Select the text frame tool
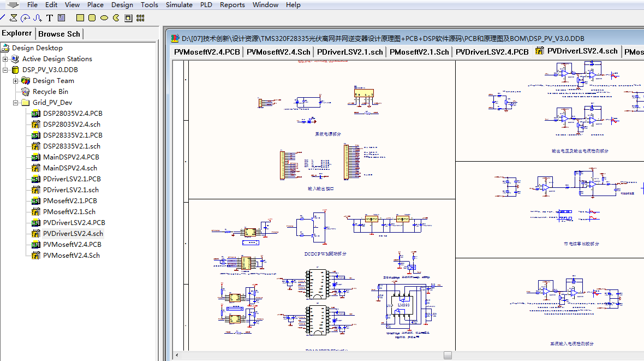The image size is (644, 361). click(62, 17)
